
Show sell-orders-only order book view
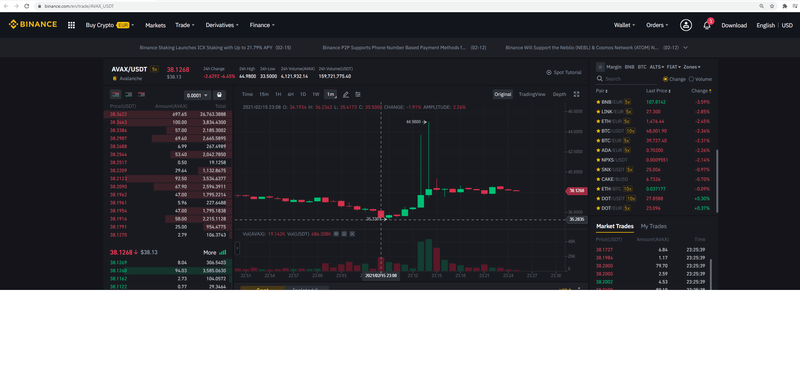(x=141, y=94)
